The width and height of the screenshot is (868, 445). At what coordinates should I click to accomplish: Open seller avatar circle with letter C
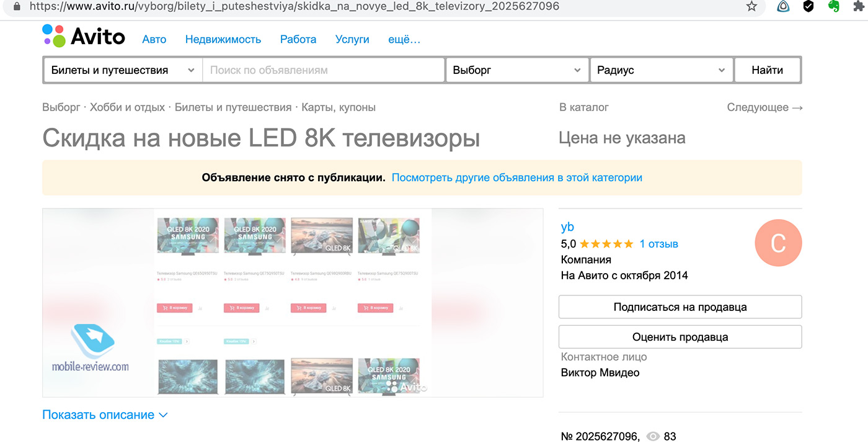[x=778, y=243]
